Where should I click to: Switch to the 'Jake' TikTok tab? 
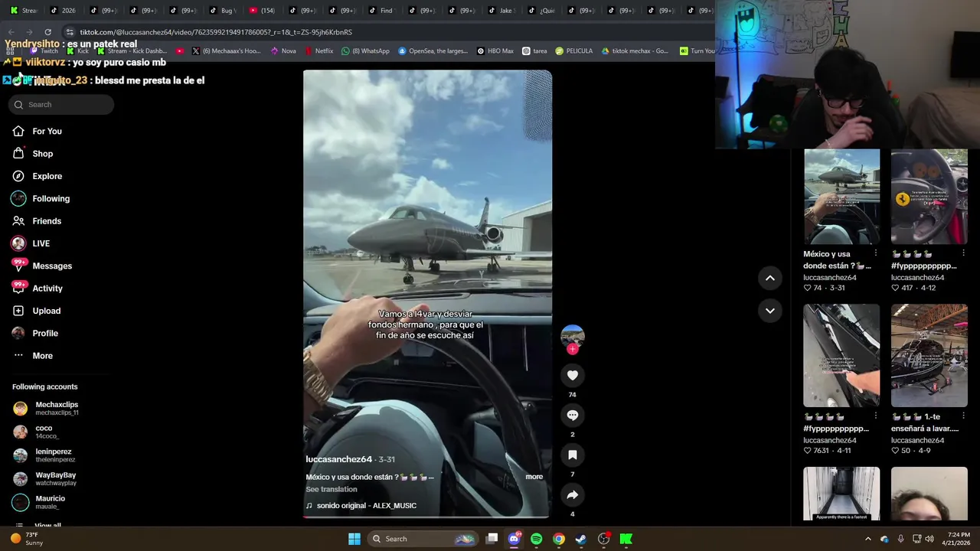tap(500, 11)
